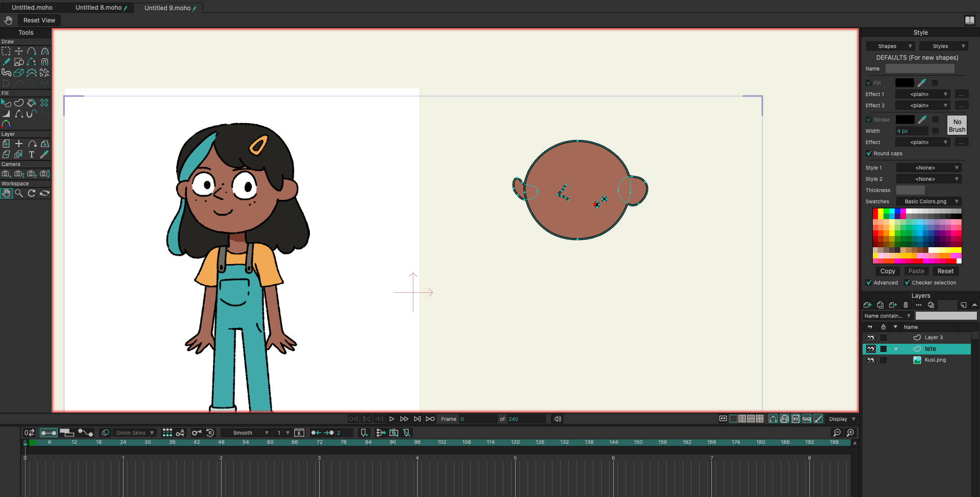Open the Effect 2 dropdown
Image resolution: width=980 pixels, height=497 pixels.
(x=923, y=105)
